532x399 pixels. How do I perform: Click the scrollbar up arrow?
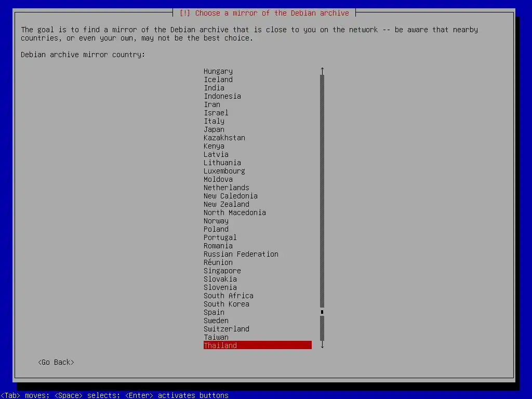pos(322,71)
